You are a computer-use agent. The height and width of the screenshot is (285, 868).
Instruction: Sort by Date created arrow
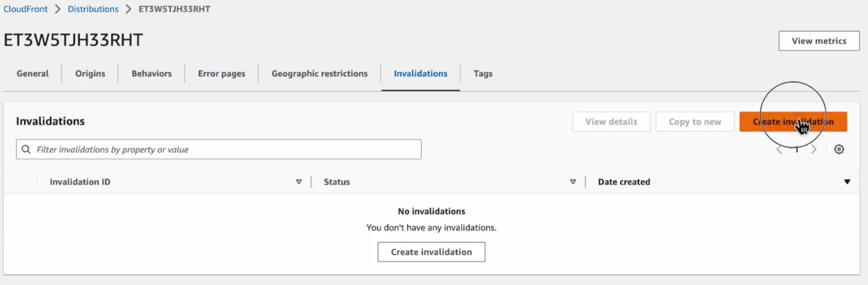[x=847, y=182]
